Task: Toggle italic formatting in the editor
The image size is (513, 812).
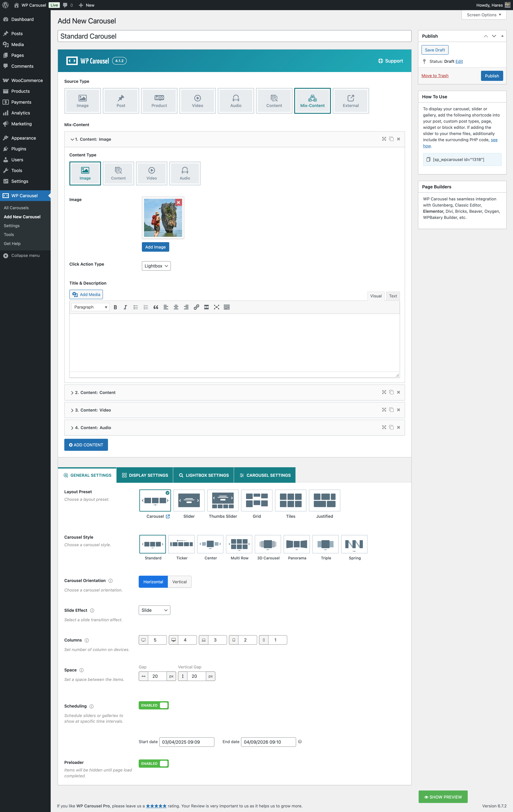Action: 125,307
